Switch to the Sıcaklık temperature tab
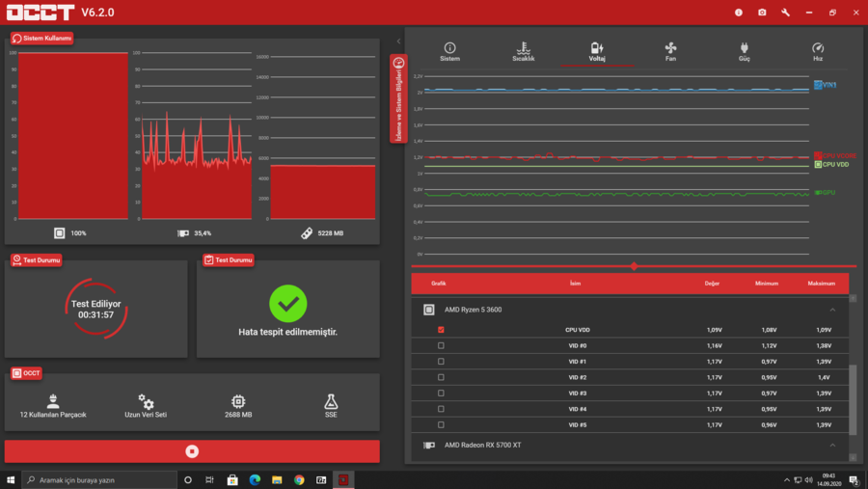Image resolution: width=868 pixels, height=489 pixels. click(x=523, y=51)
